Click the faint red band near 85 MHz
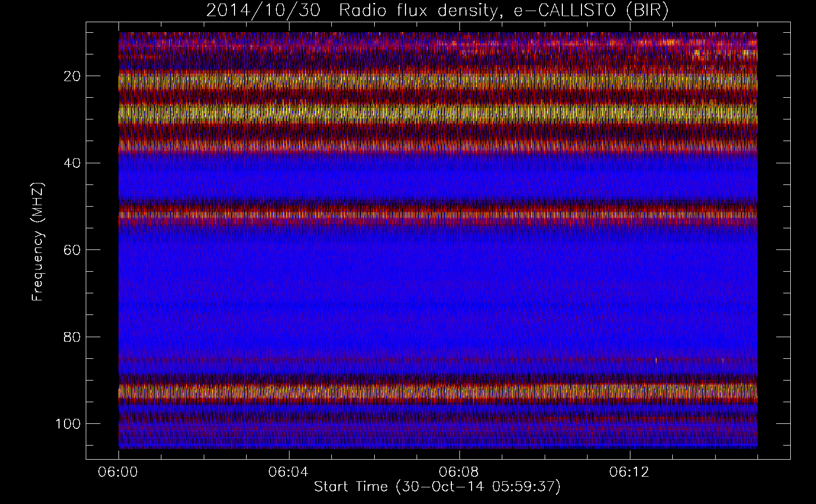 437,360
